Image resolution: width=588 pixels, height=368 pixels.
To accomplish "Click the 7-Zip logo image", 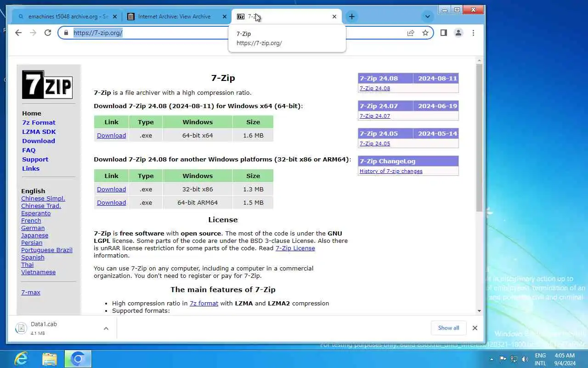I will (47, 85).
